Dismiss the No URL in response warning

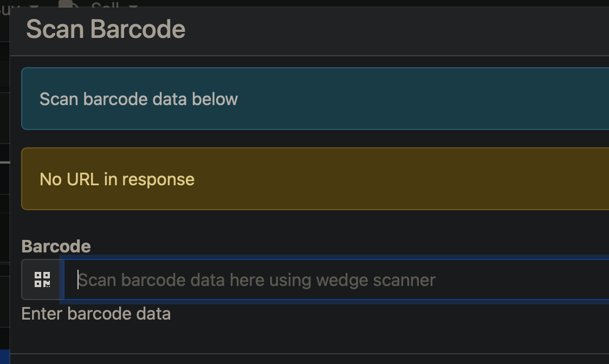(314, 179)
